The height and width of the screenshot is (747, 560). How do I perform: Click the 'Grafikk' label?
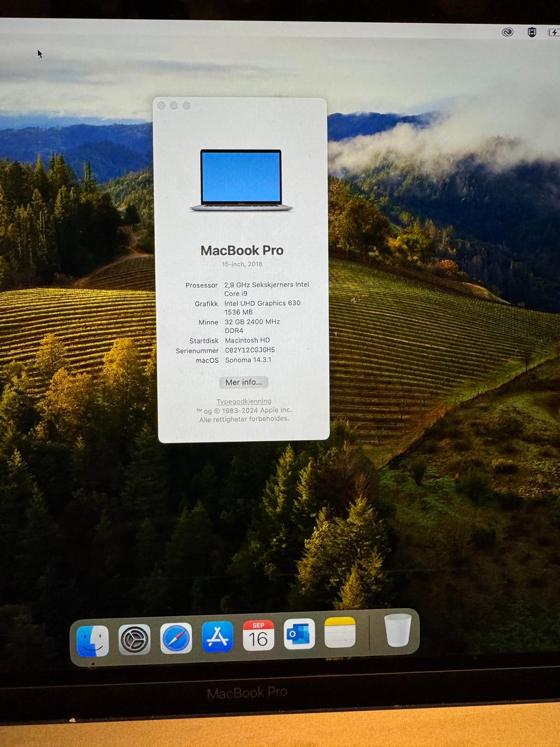(206, 304)
